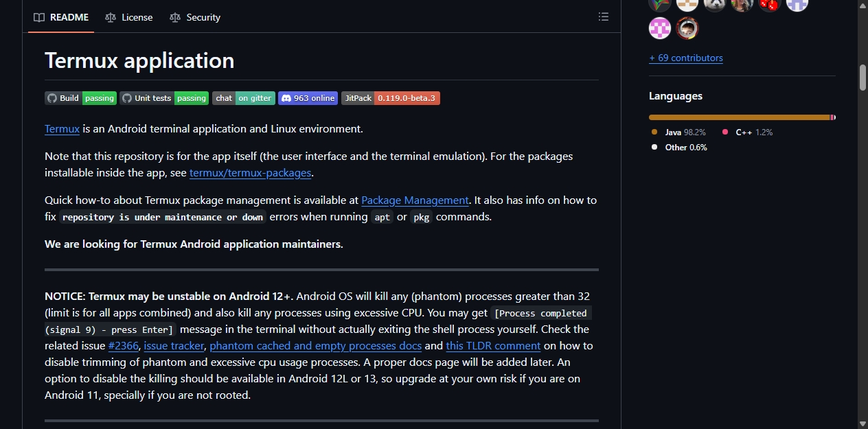This screenshot has height=429, width=868.
Task: Open the this TLDR comment link
Action: (493, 345)
